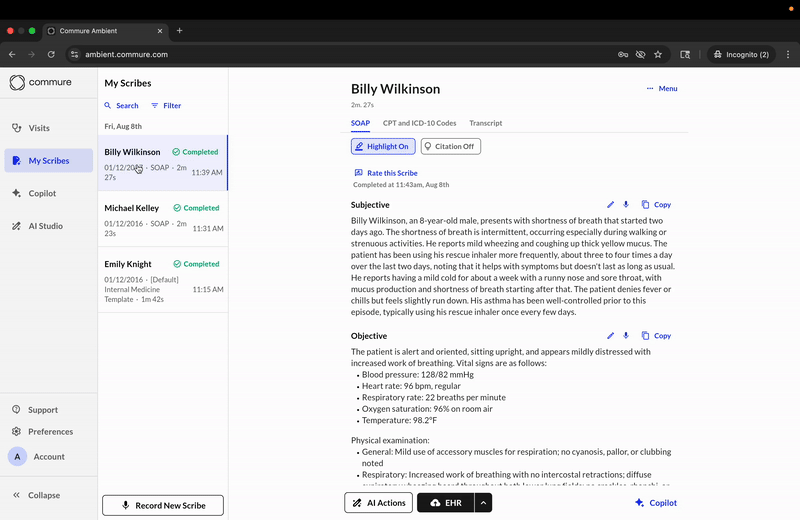Edit the Subjective section with pencil icon
The height and width of the screenshot is (520, 800).
click(x=610, y=205)
